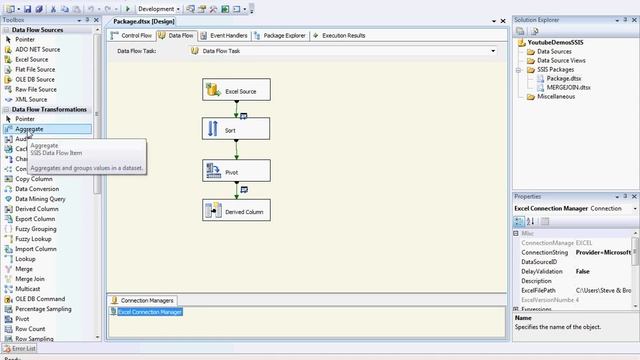Select the Sort component on canvas

(236, 129)
